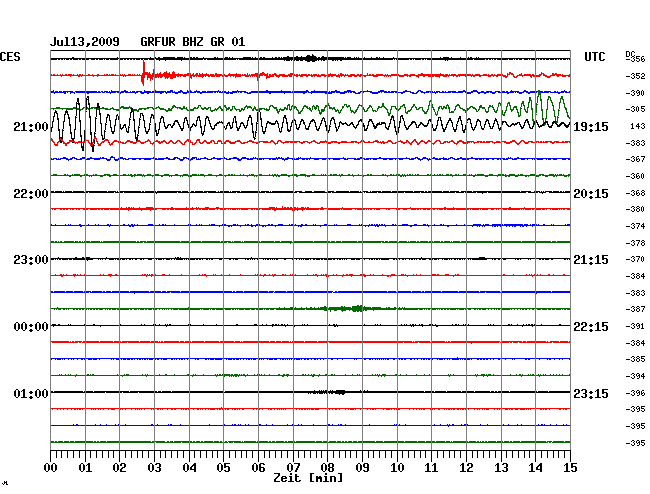The height and width of the screenshot is (494, 650).
Task: Select the DC offset value -390
Action: pyautogui.click(x=635, y=93)
